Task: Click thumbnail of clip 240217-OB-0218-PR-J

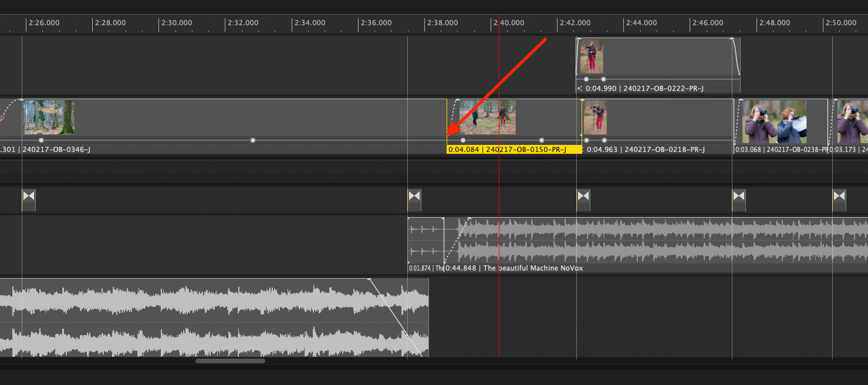Action: 596,117
